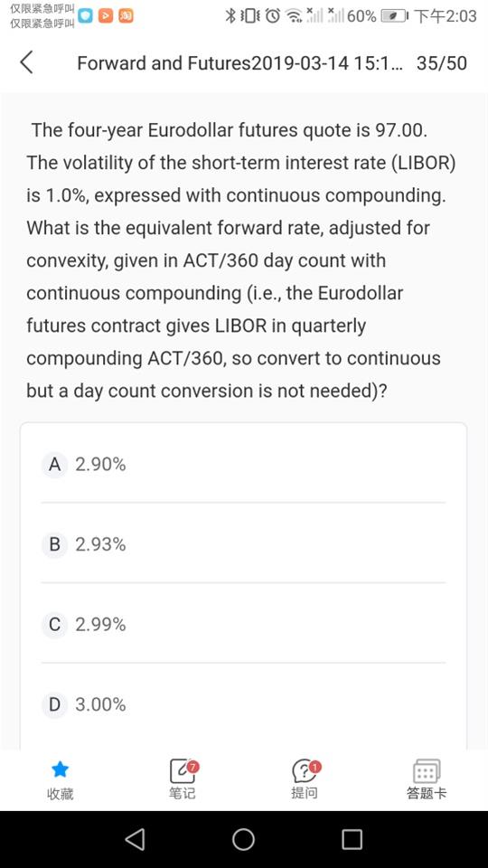
Task: Favorite this question with star icon
Action: click(x=60, y=769)
